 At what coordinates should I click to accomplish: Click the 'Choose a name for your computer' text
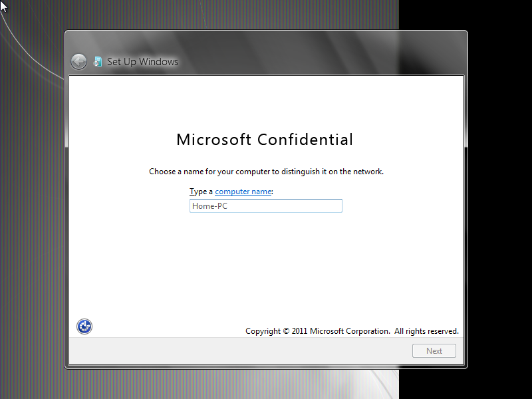(267, 172)
